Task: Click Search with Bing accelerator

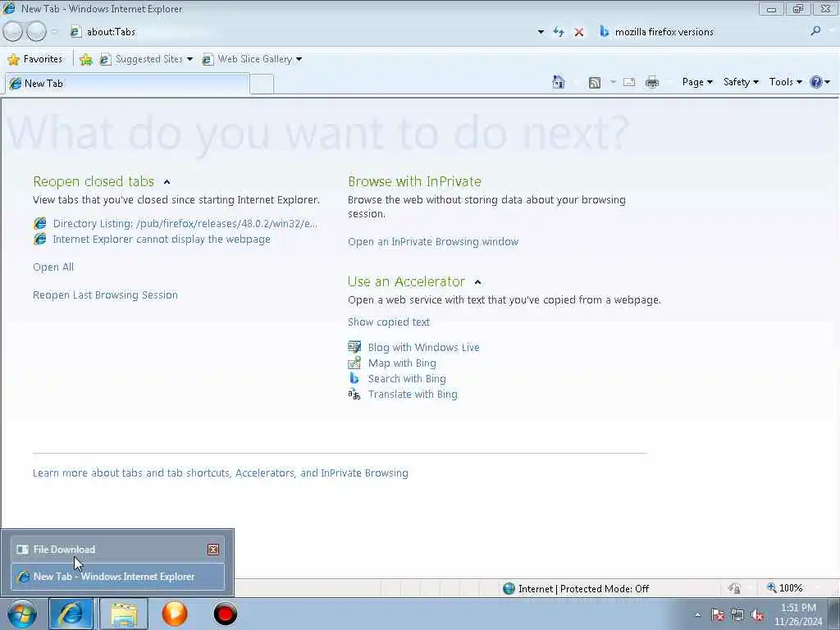Action: point(407,379)
